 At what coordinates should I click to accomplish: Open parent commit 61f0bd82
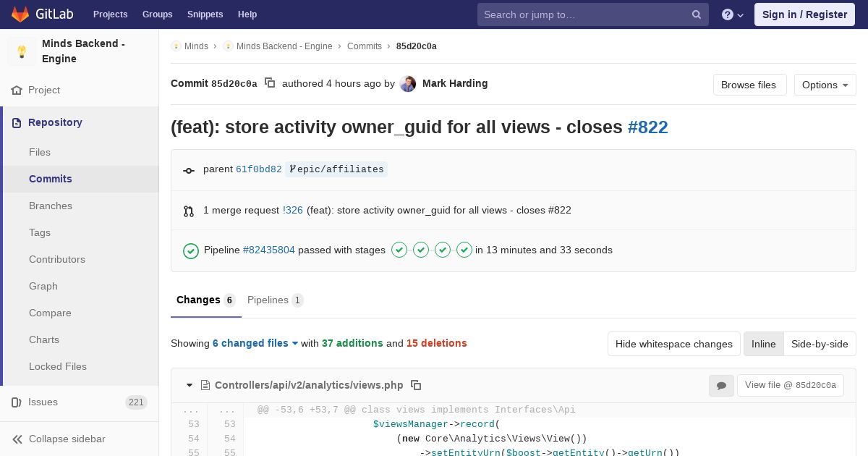click(x=258, y=169)
